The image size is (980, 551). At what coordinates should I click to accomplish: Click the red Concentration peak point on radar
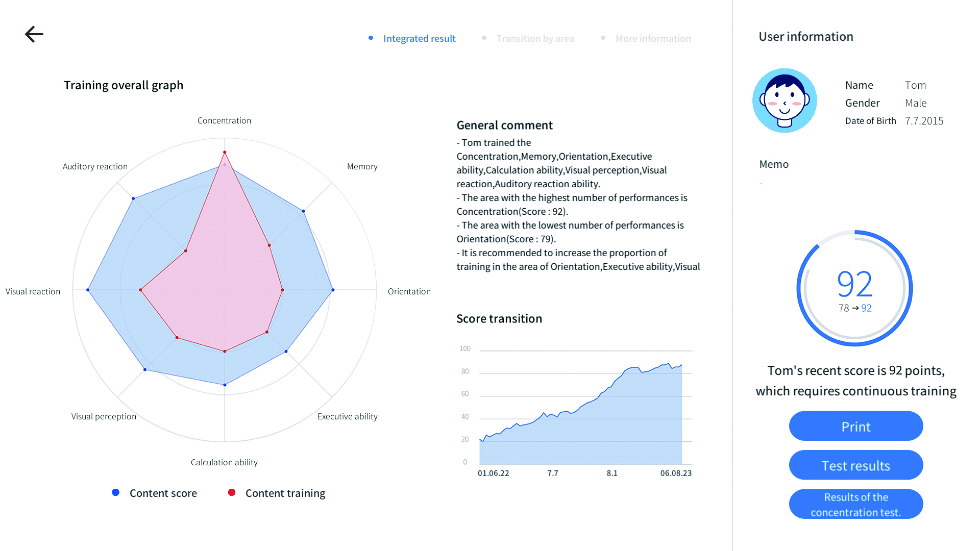(x=225, y=153)
